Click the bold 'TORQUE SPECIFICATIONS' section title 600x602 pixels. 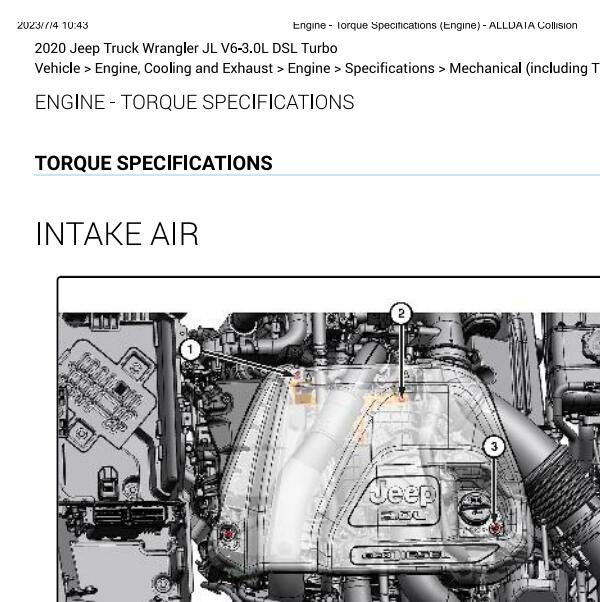coord(154,163)
